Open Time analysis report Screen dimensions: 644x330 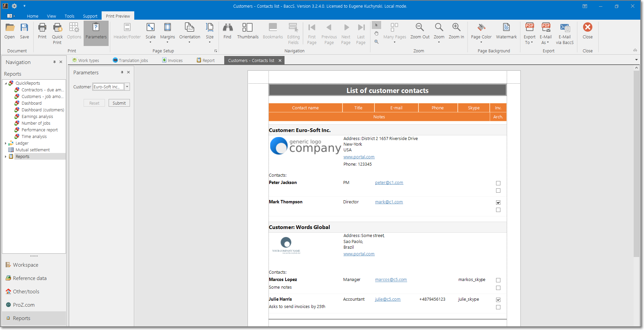click(34, 137)
